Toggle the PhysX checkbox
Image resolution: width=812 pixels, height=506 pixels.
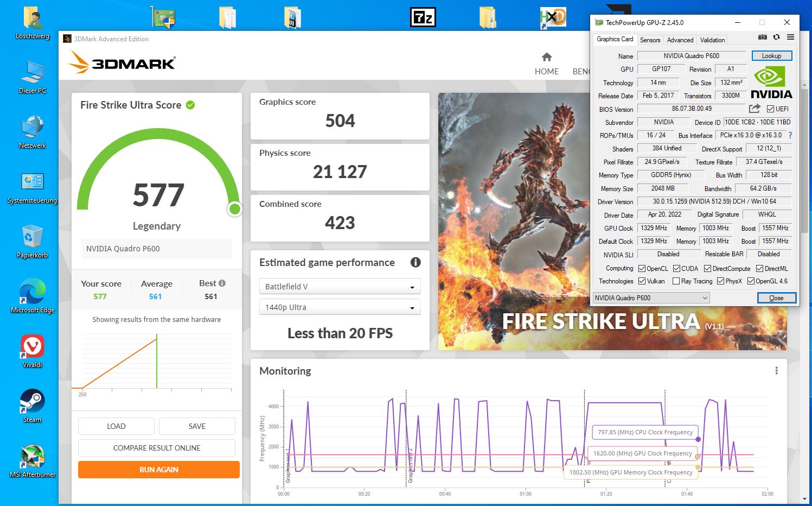pyautogui.click(x=720, y=281)
